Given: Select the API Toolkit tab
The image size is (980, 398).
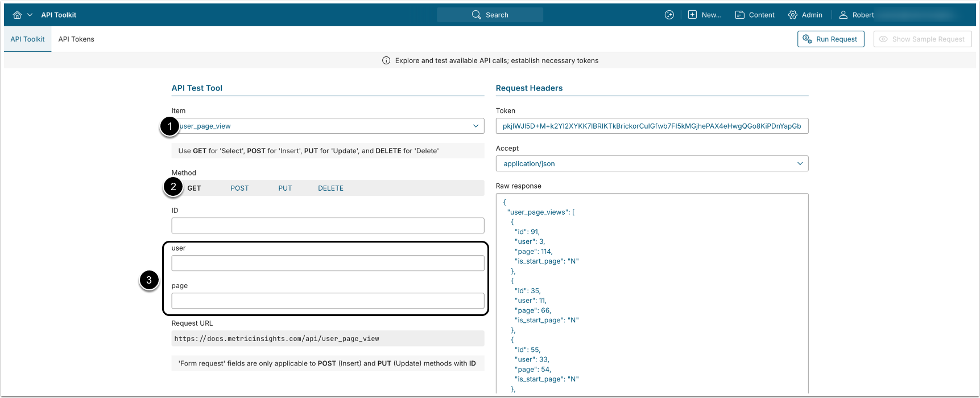Looking at the screenshot, I should [27, 39].
